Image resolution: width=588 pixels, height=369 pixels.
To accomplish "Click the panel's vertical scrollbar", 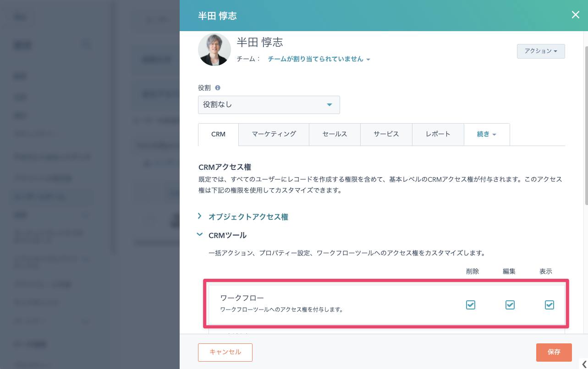I will tap(586, 124).
